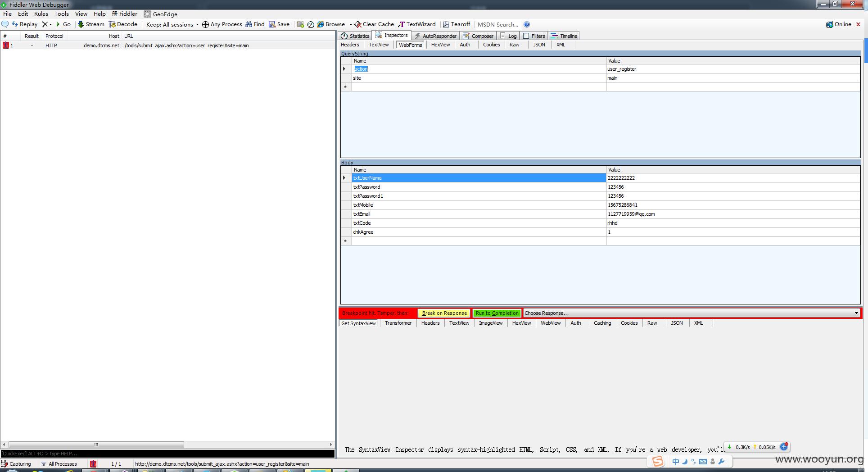Select the txtUserName body row
Image resolution: width=868 pixels, height=472 pixels.
click(x=479, y=178)
